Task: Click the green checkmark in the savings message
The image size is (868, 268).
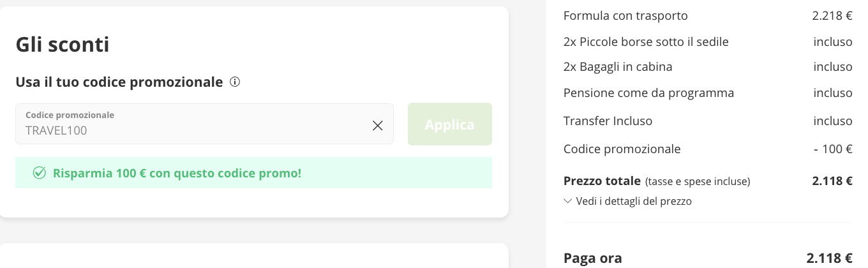Action: pyautogui.click(x=40, y=173)
